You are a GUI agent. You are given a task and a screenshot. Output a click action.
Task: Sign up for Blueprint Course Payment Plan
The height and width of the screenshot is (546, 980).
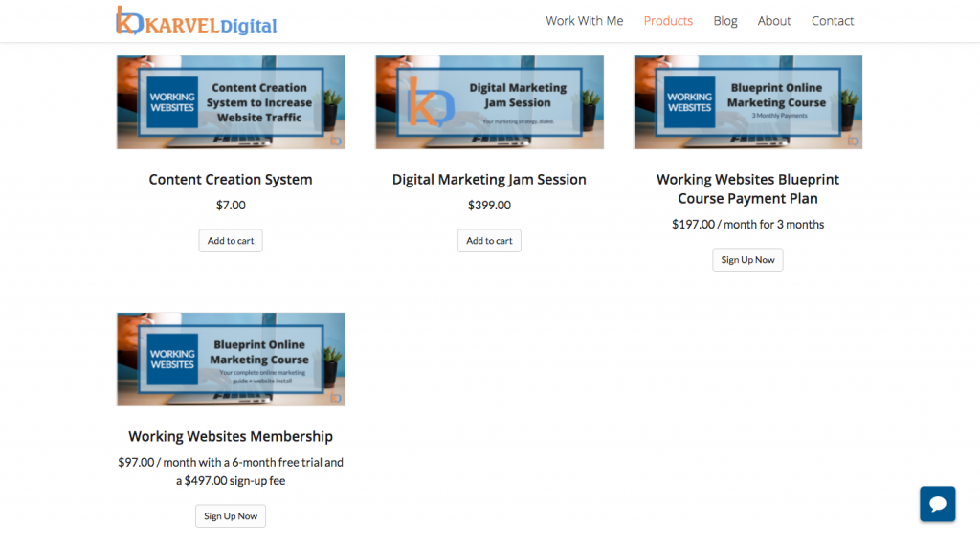(747, 260)
